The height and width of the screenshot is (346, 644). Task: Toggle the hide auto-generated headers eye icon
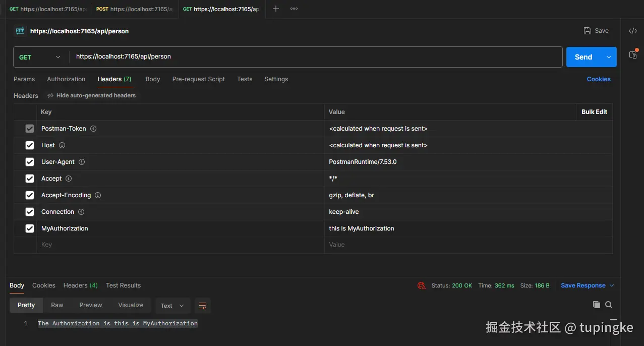[x=50, y=95]
